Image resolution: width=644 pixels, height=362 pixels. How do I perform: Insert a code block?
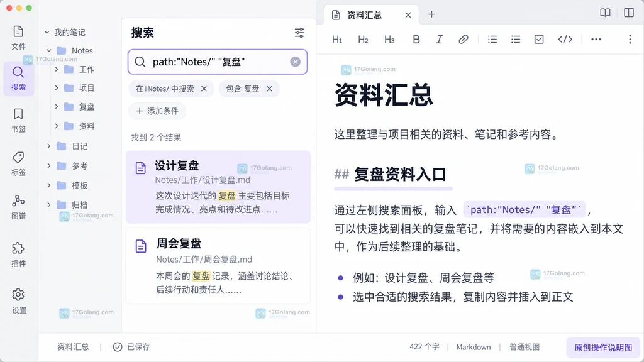[x=565, y=40]
